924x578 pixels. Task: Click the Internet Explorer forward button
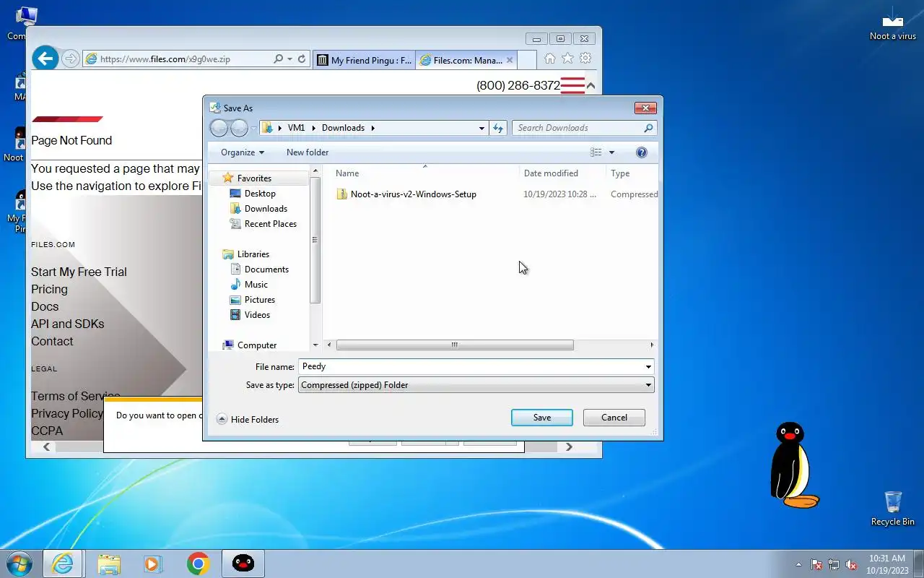tap(70, 59)
